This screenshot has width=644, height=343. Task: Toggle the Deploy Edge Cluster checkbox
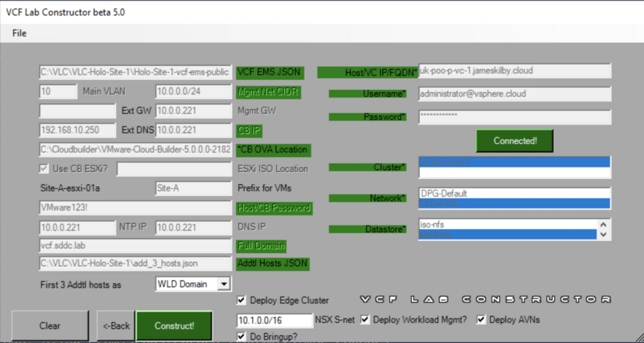click(x=242, y=300)
